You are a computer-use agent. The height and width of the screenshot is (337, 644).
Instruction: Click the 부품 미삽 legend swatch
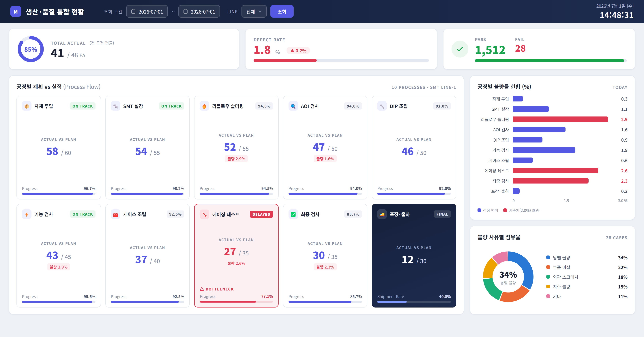coord(548,267)
